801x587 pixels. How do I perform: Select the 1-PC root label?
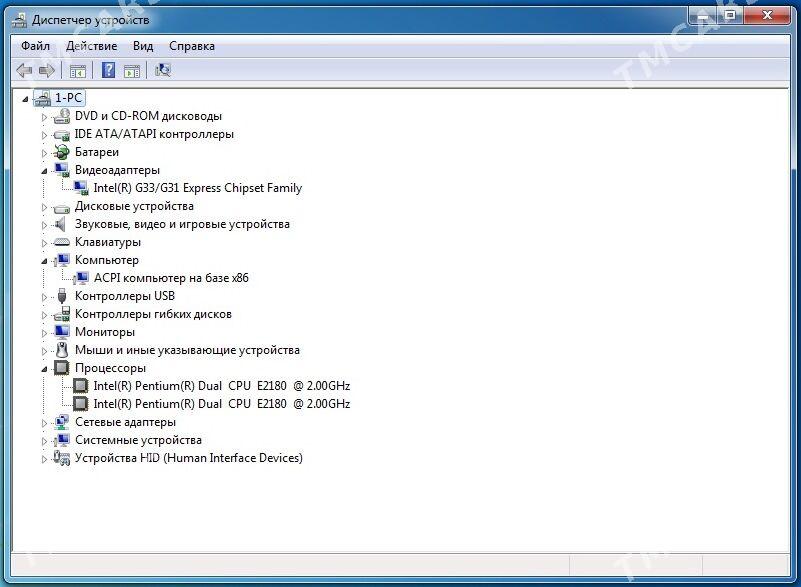click(68, 98)
